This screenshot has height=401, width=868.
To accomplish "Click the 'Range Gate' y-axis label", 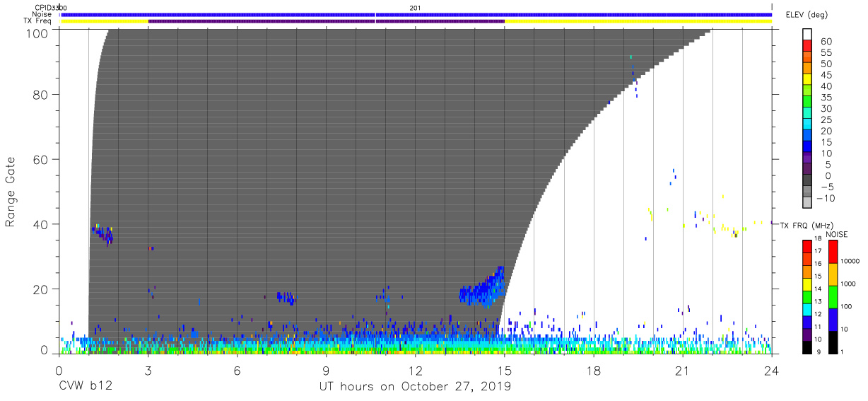I will click(11, 192).
